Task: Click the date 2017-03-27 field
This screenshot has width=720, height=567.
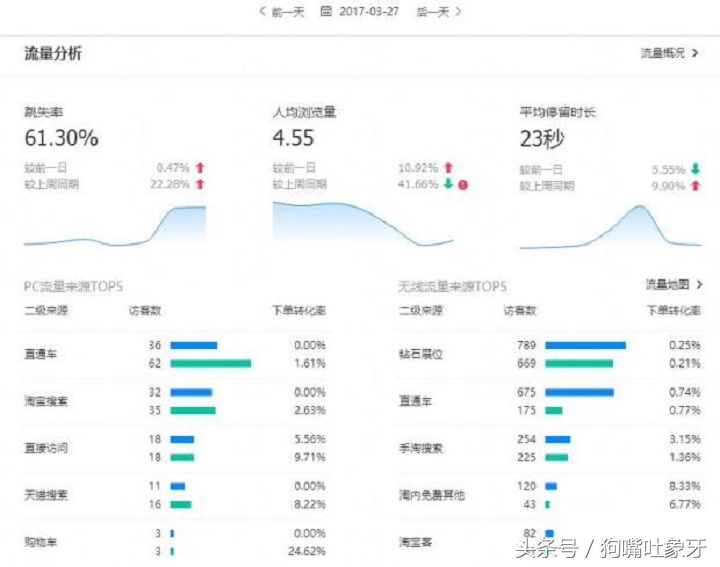Action: (369, 11)
